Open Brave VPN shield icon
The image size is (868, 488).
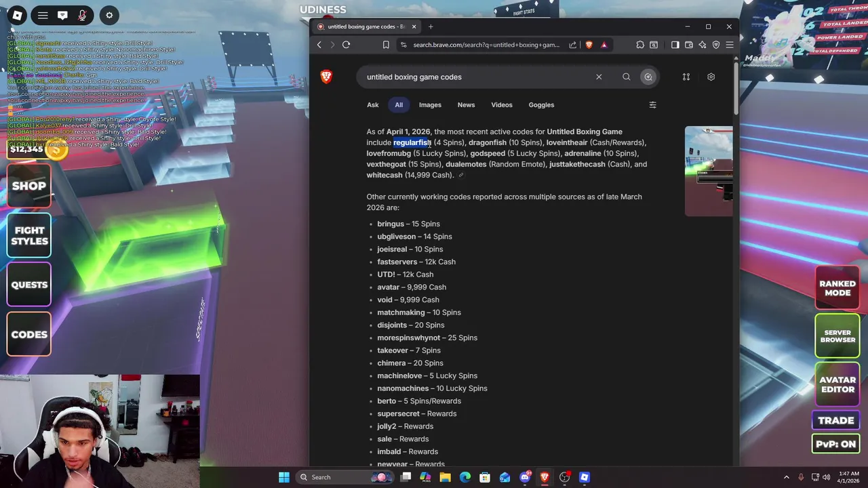point(716,45)
